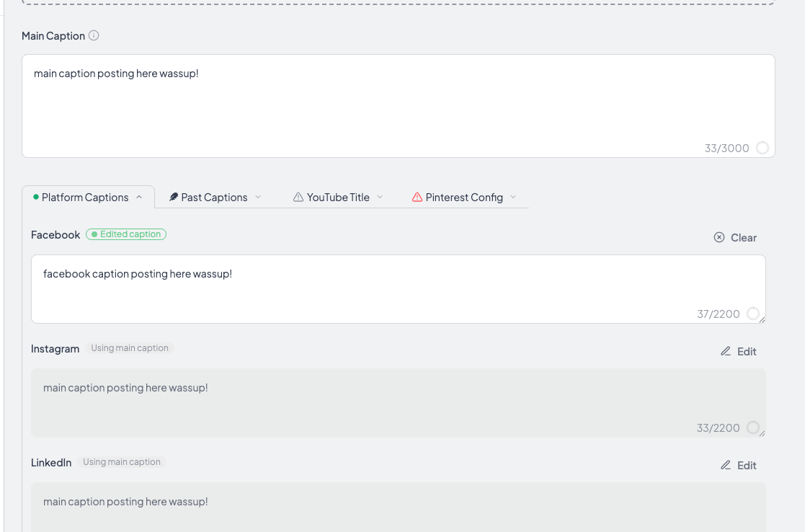Open the YouTube Title tab
Screen dimensions: 805x532
338,198
